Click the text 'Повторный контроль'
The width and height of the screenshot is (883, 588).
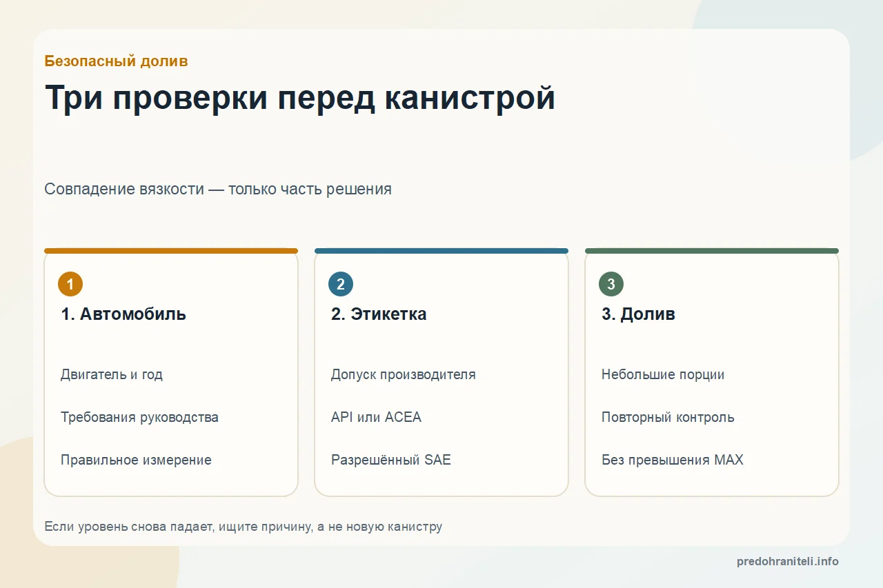click(668, 418)
